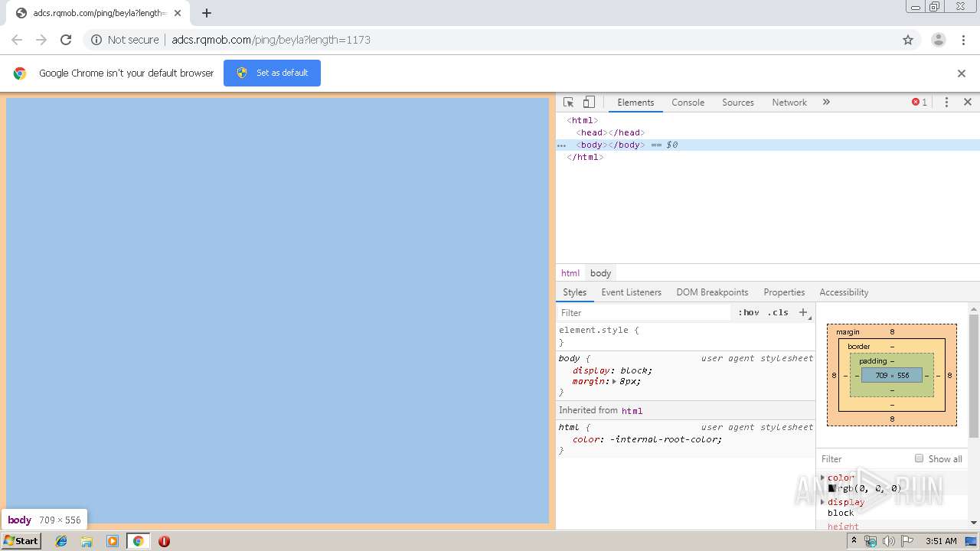Click the -internal-root-color value
The width and height of the screenshot is (980, 551).
(x=665, y=439)
